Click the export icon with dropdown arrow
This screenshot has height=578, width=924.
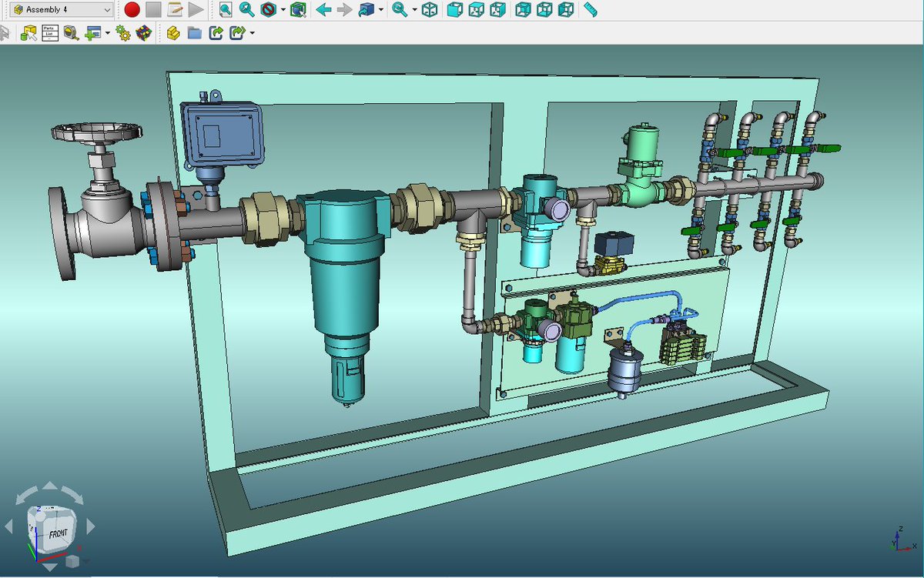[x=237, y=33]
